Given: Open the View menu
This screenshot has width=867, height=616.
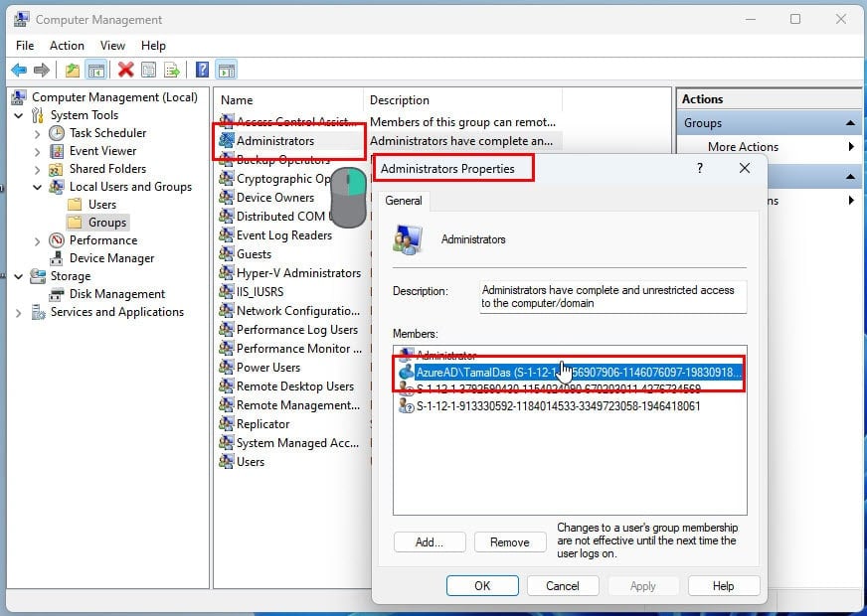Looking at the screenshot, I should point(112,46).
